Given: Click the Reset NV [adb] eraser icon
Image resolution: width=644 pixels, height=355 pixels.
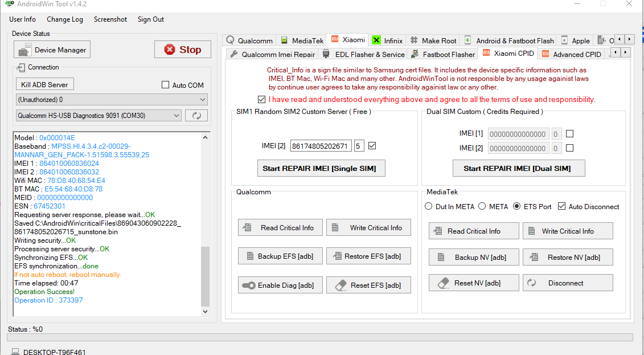Looking at the screenshot, I should 444,283.
